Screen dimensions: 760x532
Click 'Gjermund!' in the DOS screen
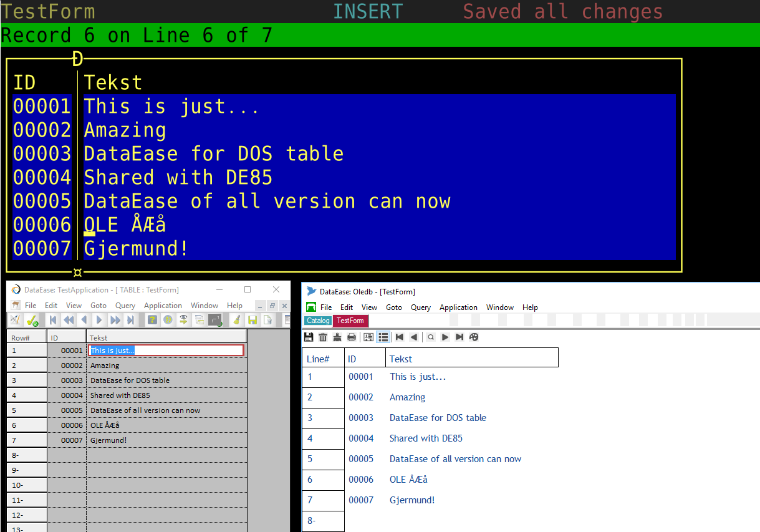click(x=137, y=249)
